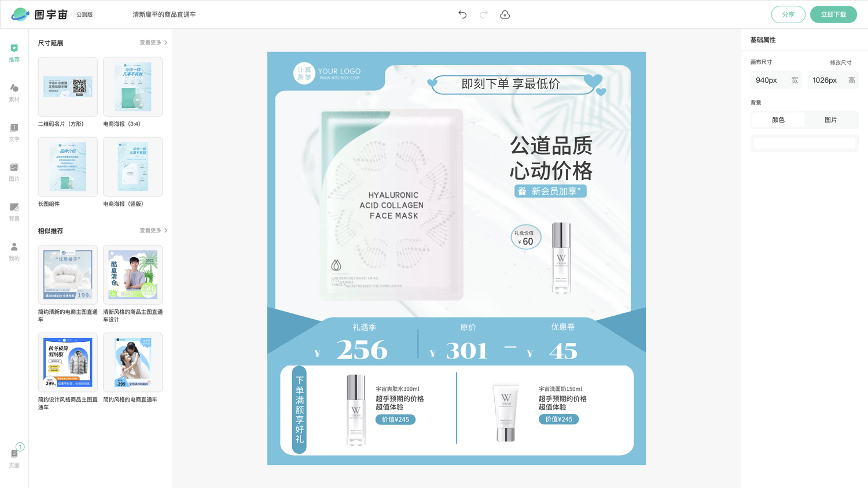The width and height of the screenshot is (868, 488).
Task: Open the 文字 text sidebar panel
Action: coord(14,132)
